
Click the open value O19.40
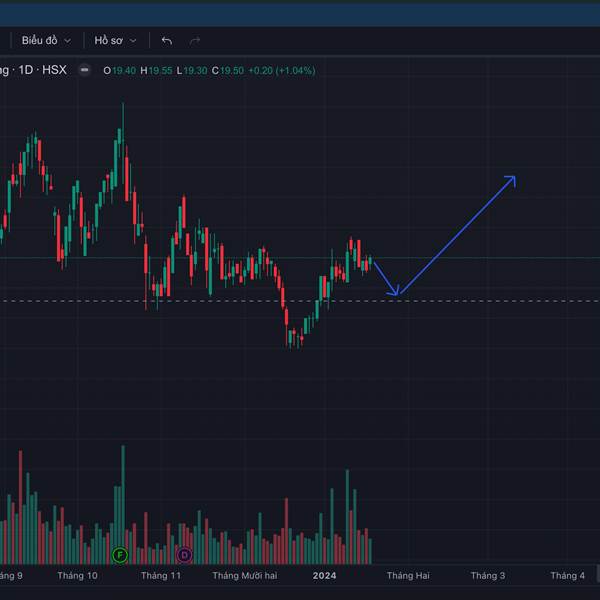[x=119, y=70]
